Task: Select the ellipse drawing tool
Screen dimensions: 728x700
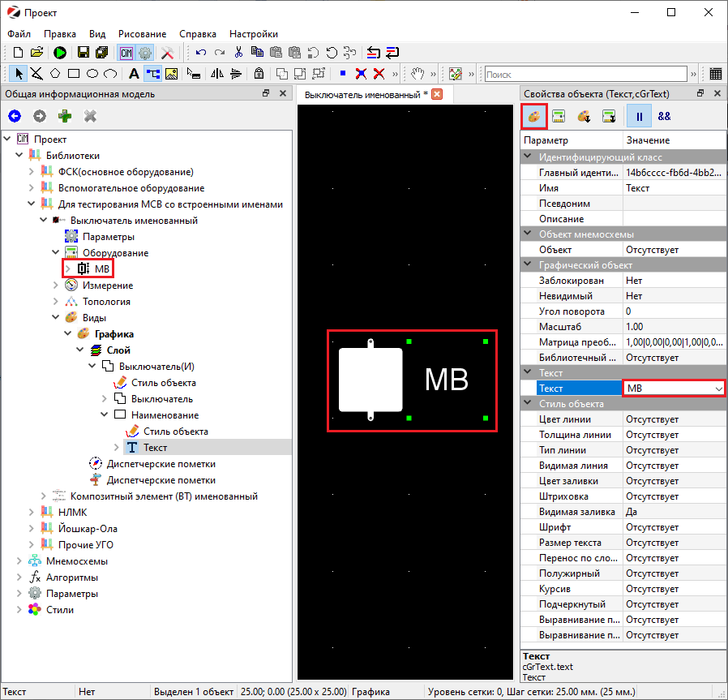Action: click(92, 74)
